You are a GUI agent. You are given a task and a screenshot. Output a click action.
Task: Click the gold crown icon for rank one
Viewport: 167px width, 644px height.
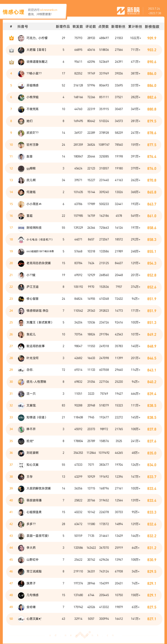pyautogui.click(x=11, y=38)
